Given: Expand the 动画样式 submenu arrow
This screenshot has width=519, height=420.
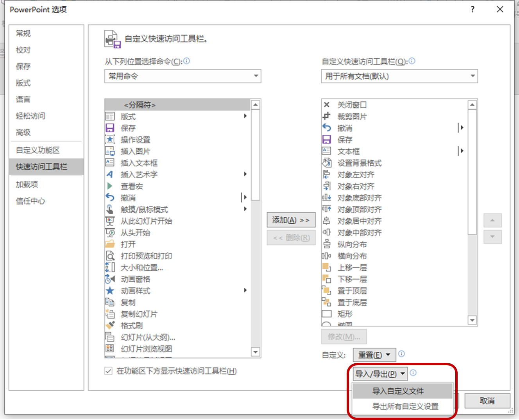Looking at the screenshot, I should [x=245, y=290].
